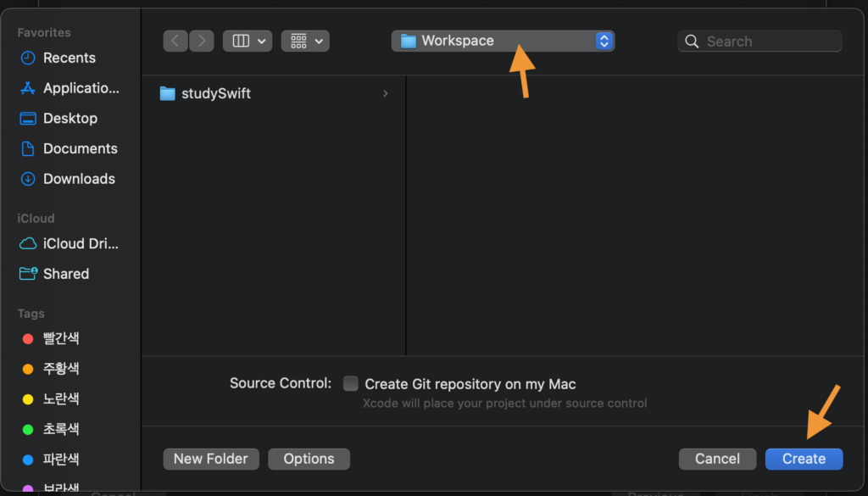
Task: Open the Shared sidebar item
Action: point(65,274)
